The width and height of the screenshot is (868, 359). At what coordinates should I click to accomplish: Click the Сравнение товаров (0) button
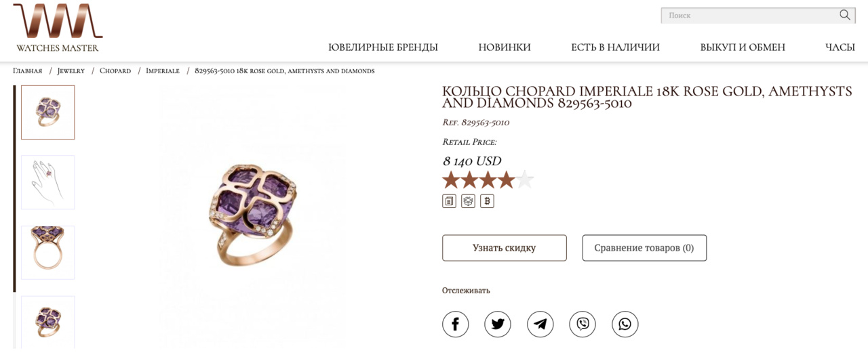[644, 248]
